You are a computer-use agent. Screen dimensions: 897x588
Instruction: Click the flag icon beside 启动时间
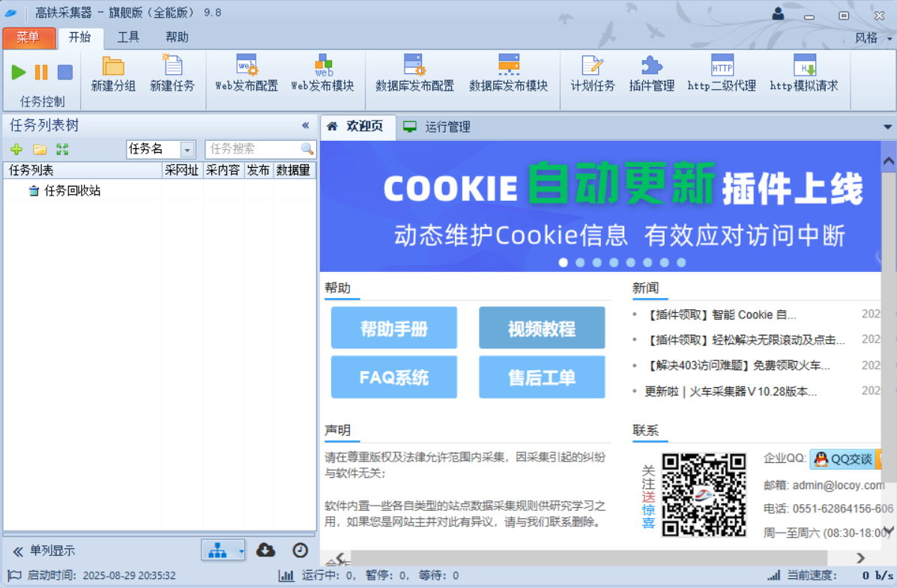tap(14, 575)
